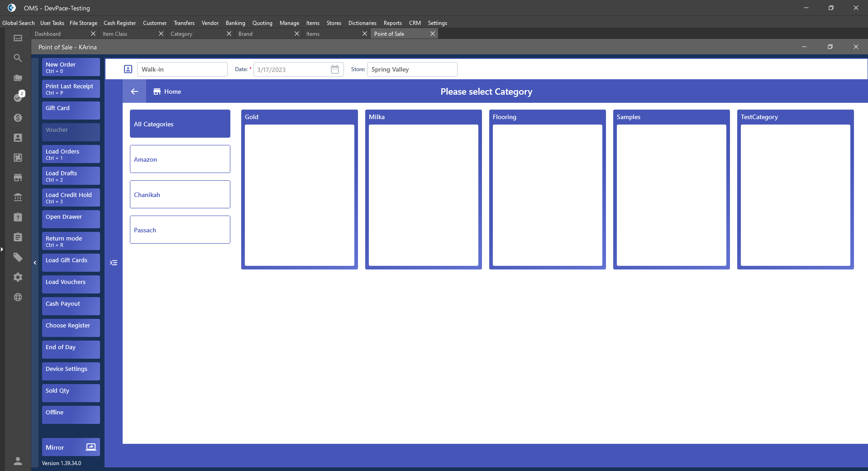Close the Item Class tab
868x471 pixels.
point(161,34)
